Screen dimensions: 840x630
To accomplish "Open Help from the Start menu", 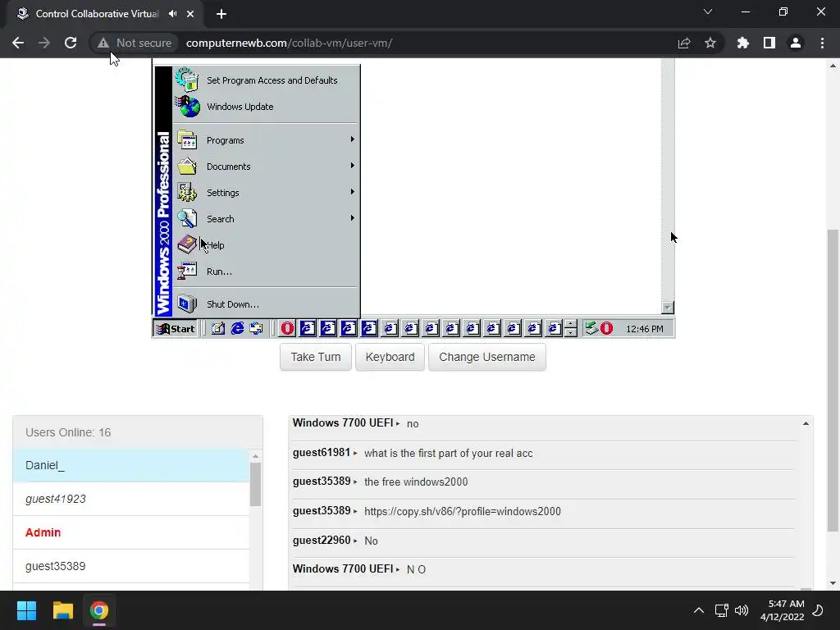I will pyautogui.click(x=267, y=245).
